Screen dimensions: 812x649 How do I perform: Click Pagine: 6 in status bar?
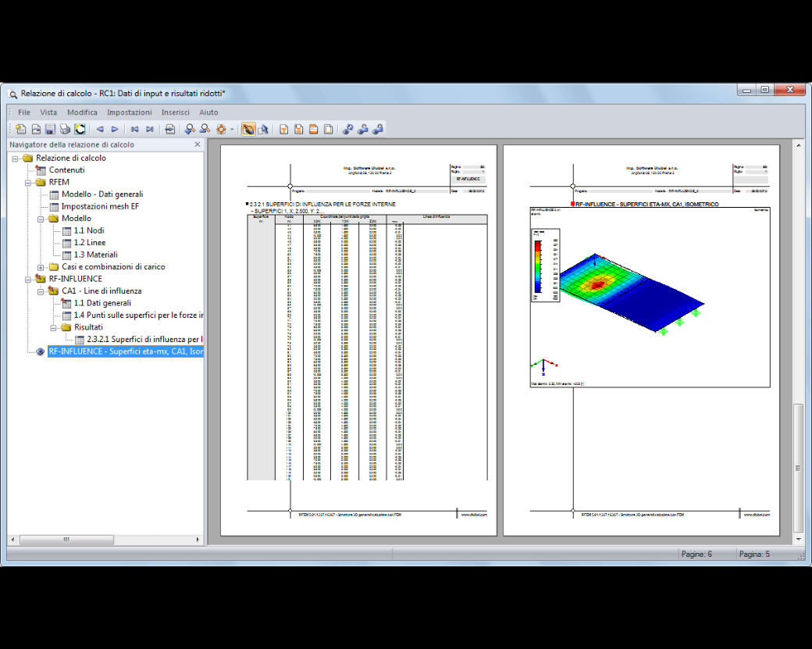[696, 555]
